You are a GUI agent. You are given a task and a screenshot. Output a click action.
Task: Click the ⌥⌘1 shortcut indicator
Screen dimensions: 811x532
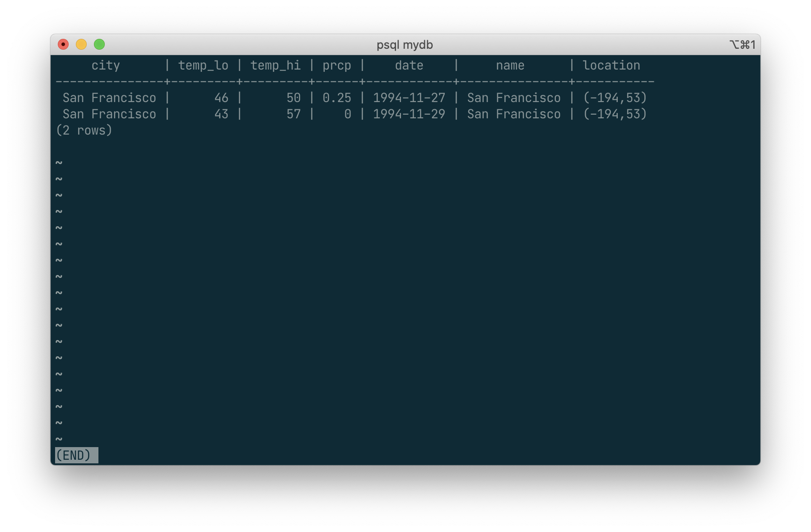pyautogui.click(x=742, y=45)
